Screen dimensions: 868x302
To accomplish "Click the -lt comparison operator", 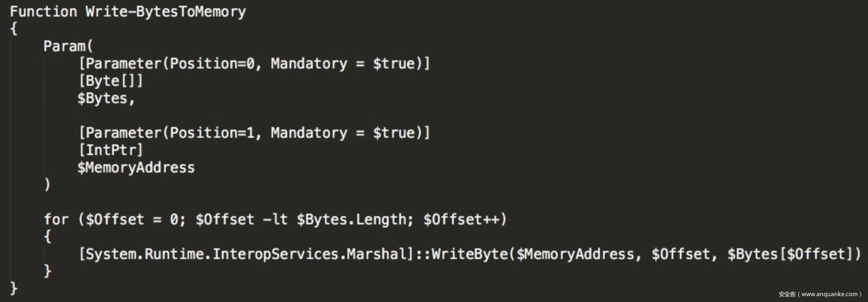I will pos(275,219).
